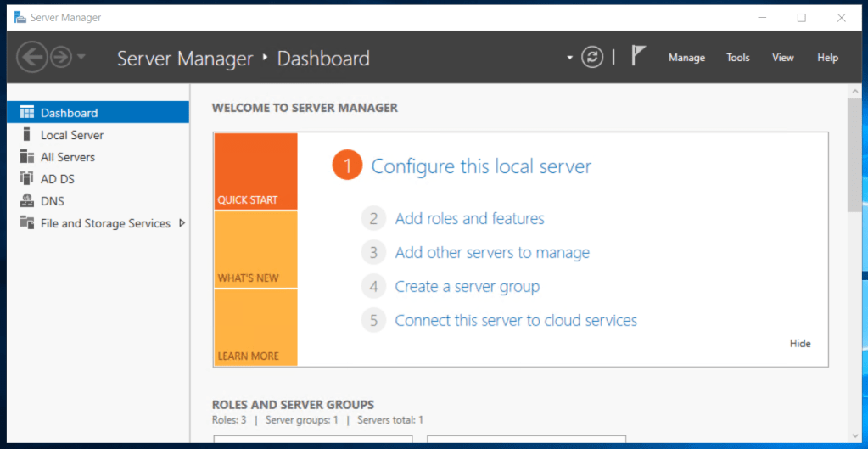Expand File and Storage Services arrow
Image resolution: width=868 pixels, height=449 pixels.
click(182, 223)
